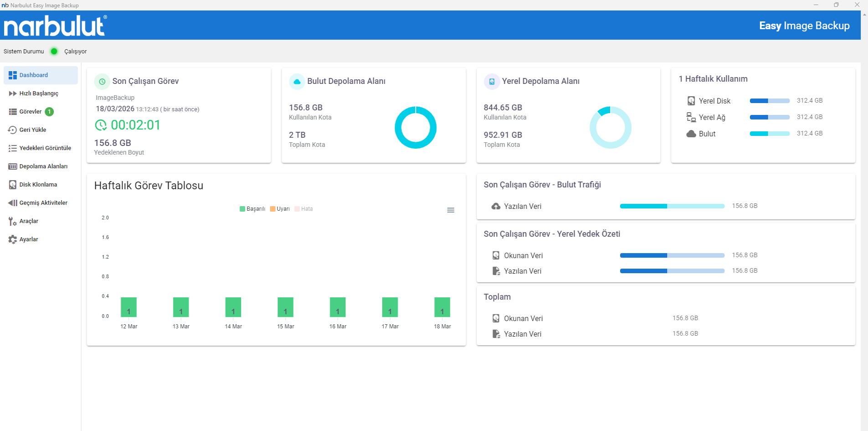Image resolution: width=868 pixels, height=431 pixels.
Task: Toggle Başarılı series in chart legend
Action: coord(252,209)
